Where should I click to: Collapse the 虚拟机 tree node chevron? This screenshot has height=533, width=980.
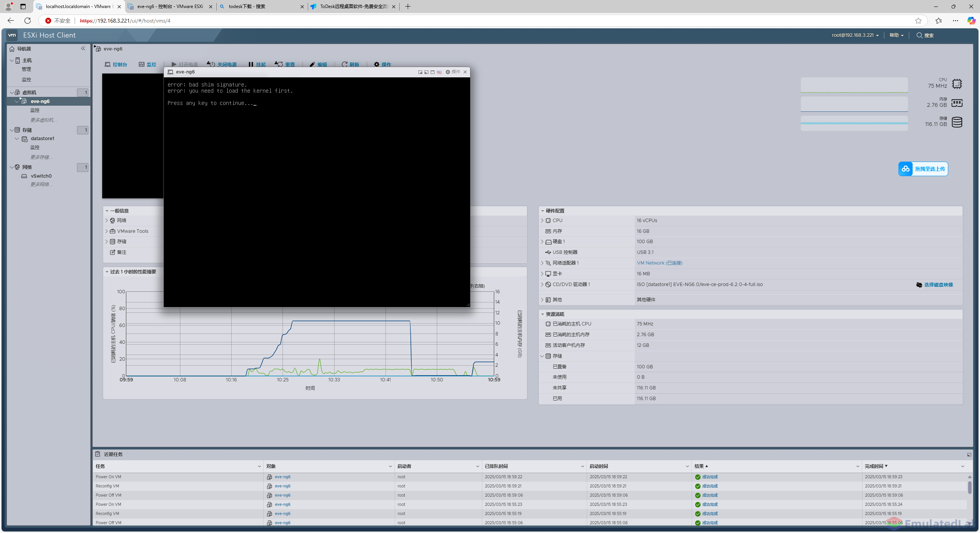(x=11, y=93)
